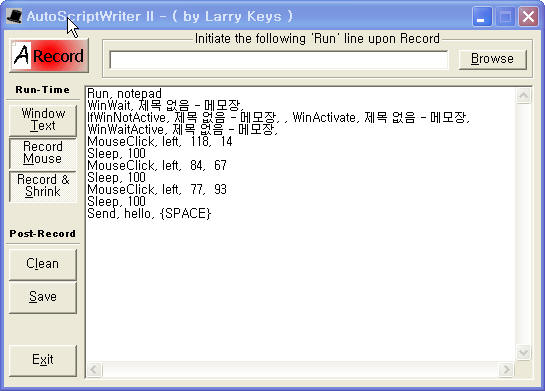Click the WinWait script line
Screen dimensions: 545x391
165,105
